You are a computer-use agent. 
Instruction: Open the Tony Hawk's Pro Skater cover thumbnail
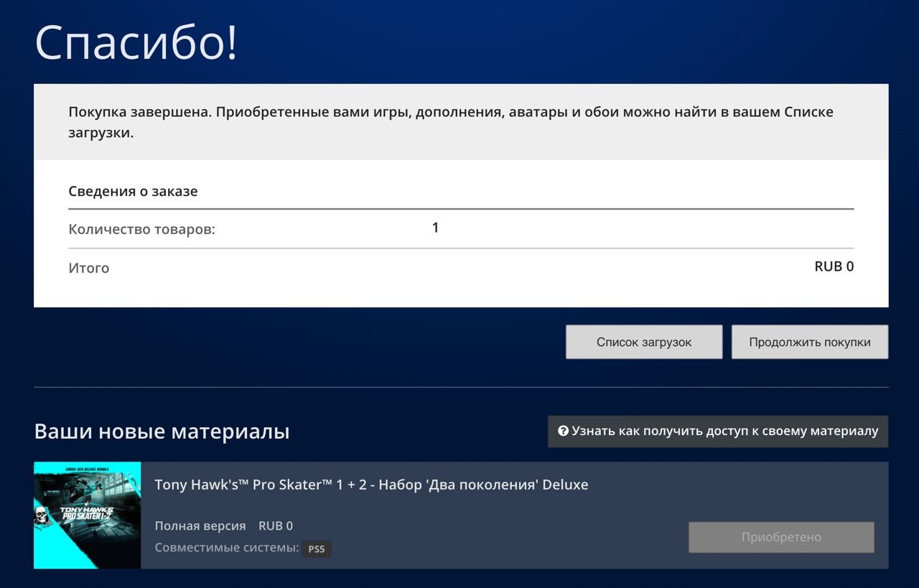tap(87, 515)
